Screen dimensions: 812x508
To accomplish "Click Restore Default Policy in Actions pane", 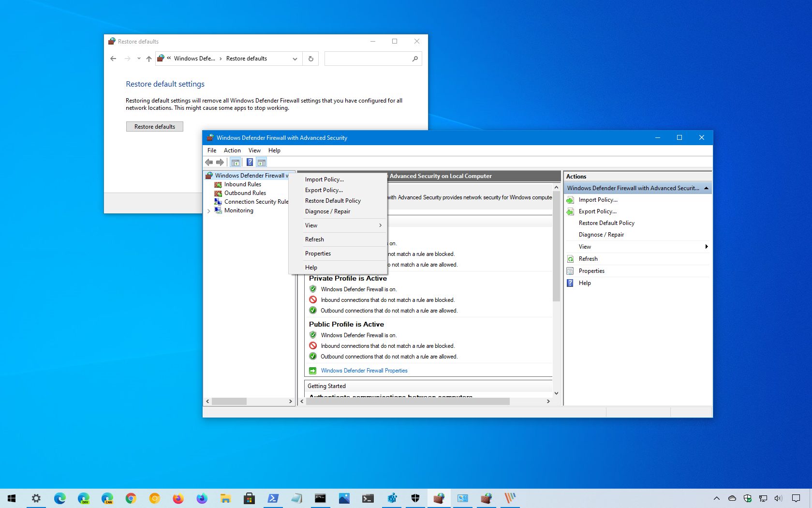I will click(x=606, y=223).
